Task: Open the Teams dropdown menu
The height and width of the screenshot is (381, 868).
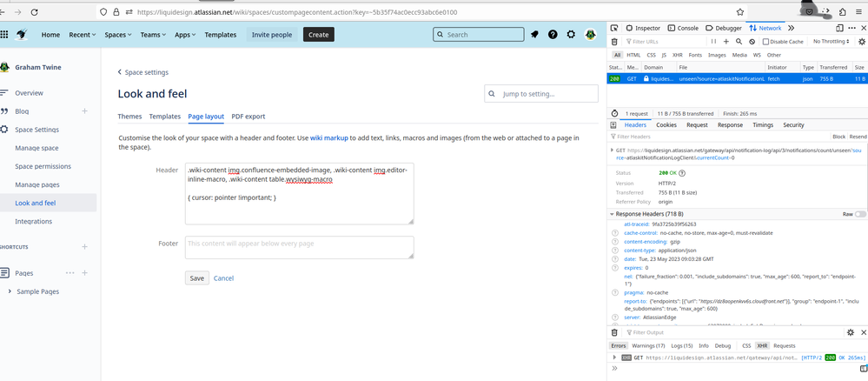Action: click(153, 35)
